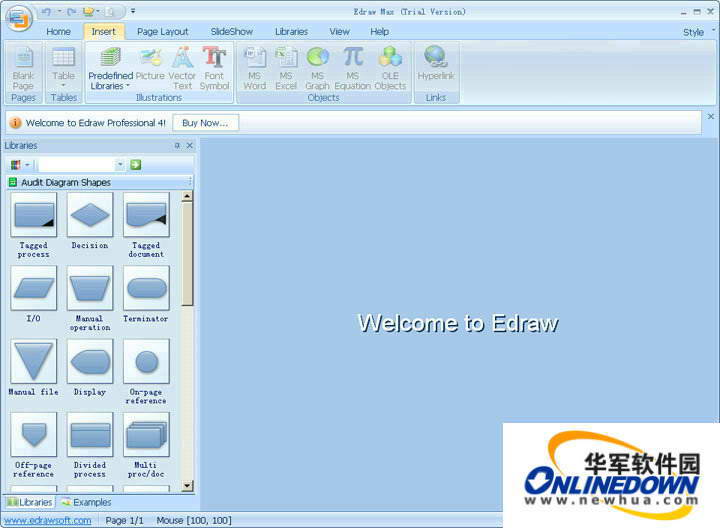Pick the Terminator shape in the library
This screenshot has width=720, height=528.
tap(146, 289)
